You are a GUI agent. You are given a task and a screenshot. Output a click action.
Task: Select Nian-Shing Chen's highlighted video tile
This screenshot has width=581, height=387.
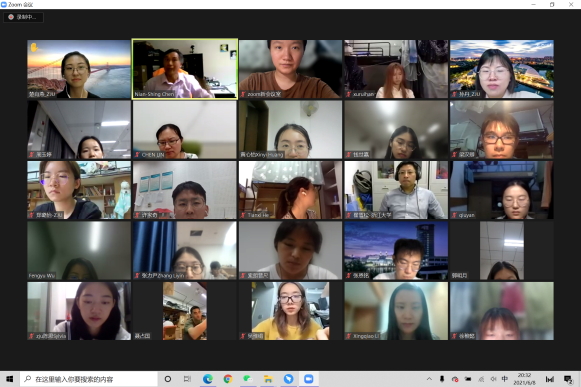point(185,69)
